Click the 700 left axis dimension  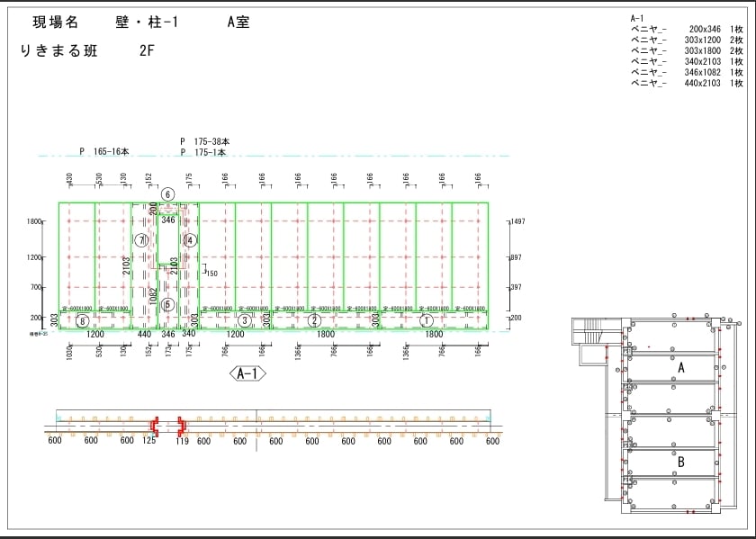[x=36, y=287]
